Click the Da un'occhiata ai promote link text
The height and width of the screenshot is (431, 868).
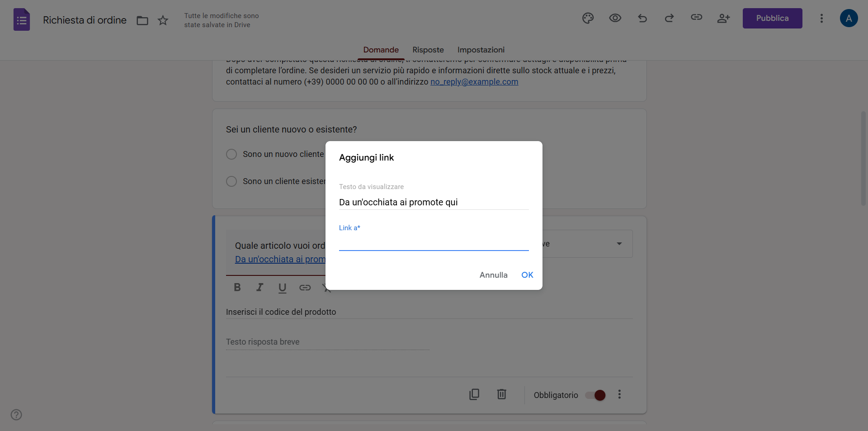[x=280, y=259]
